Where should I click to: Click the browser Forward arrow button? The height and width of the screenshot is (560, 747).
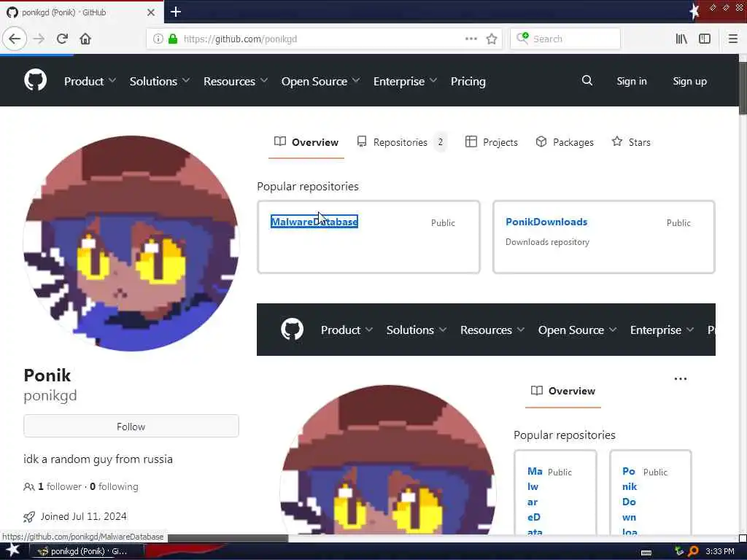pos(39,39)
